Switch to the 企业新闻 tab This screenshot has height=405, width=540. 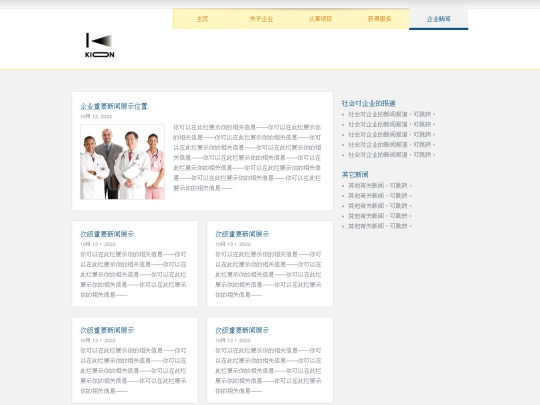(438, 19)
